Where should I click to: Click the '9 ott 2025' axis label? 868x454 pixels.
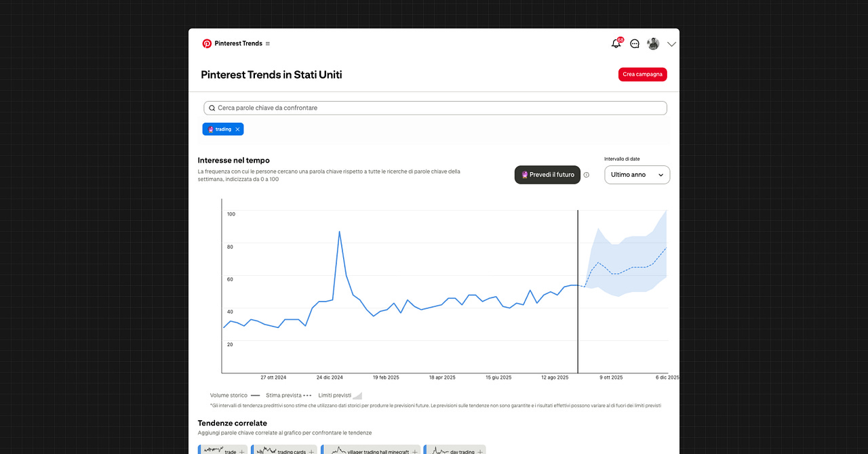pos(611,377)
